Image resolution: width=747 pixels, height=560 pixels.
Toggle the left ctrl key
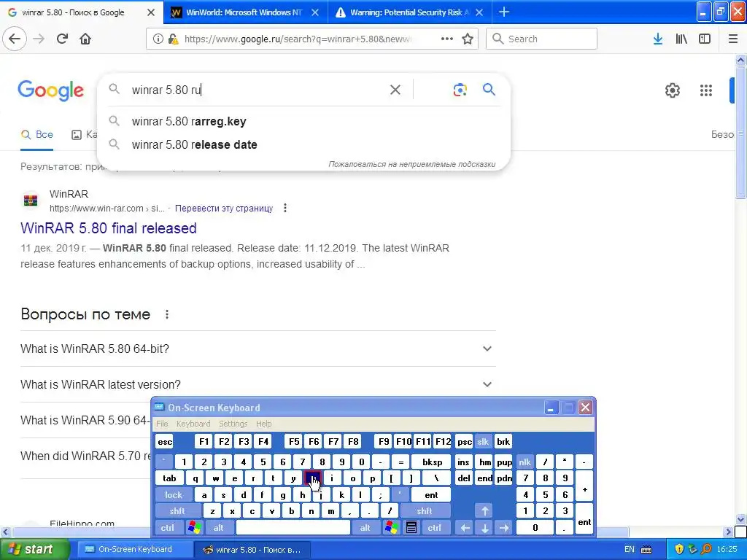(168, 528)
